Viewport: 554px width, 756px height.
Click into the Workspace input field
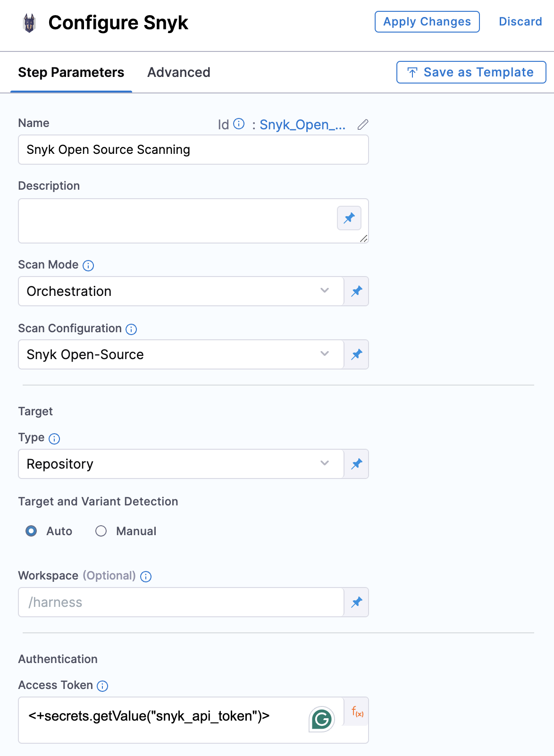click(x=181, y=602)
